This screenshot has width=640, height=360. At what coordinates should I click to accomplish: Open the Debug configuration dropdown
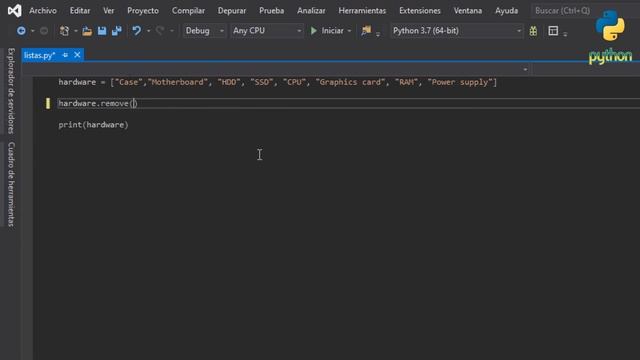[204, 31]
